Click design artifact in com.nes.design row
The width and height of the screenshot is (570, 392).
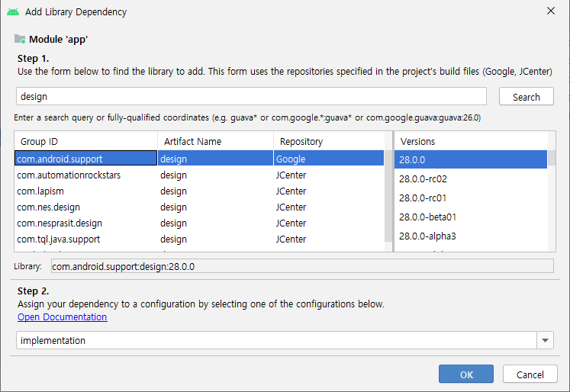216,207
